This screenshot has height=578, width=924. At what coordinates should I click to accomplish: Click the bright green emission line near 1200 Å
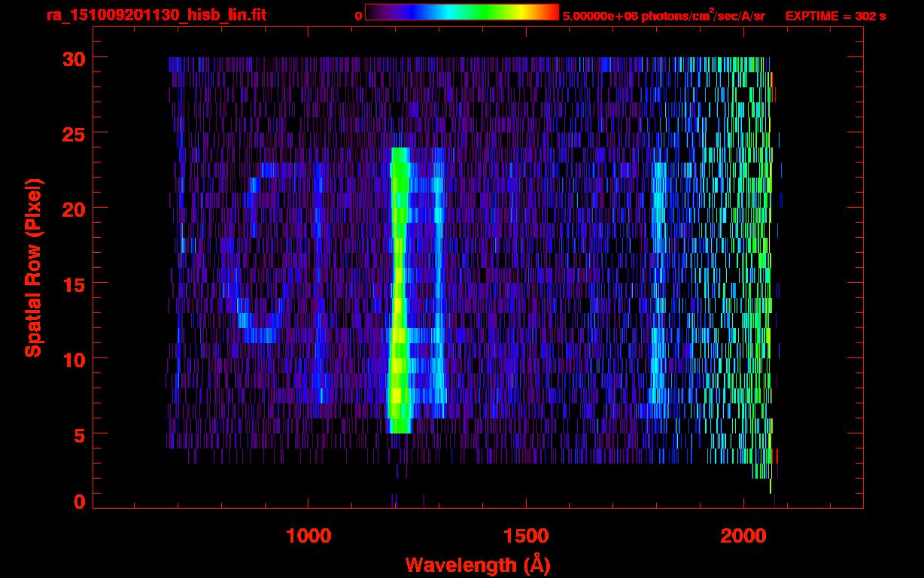(x=399, y=301)
